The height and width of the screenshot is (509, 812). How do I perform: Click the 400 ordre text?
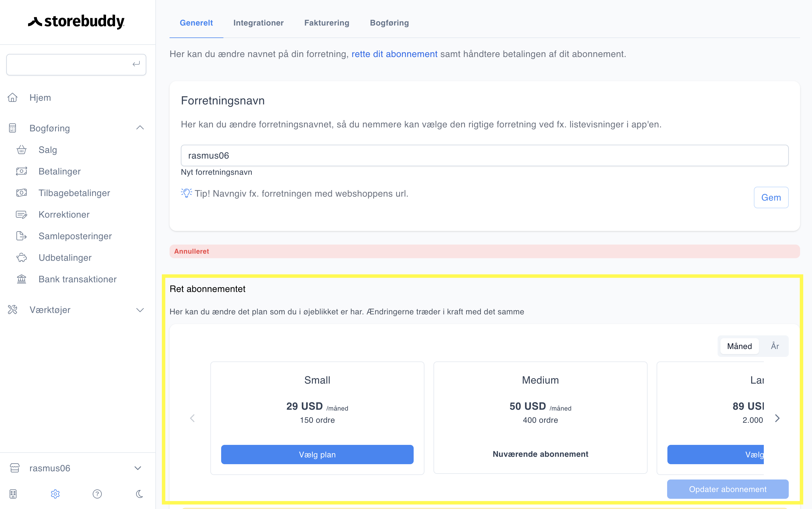540,420
